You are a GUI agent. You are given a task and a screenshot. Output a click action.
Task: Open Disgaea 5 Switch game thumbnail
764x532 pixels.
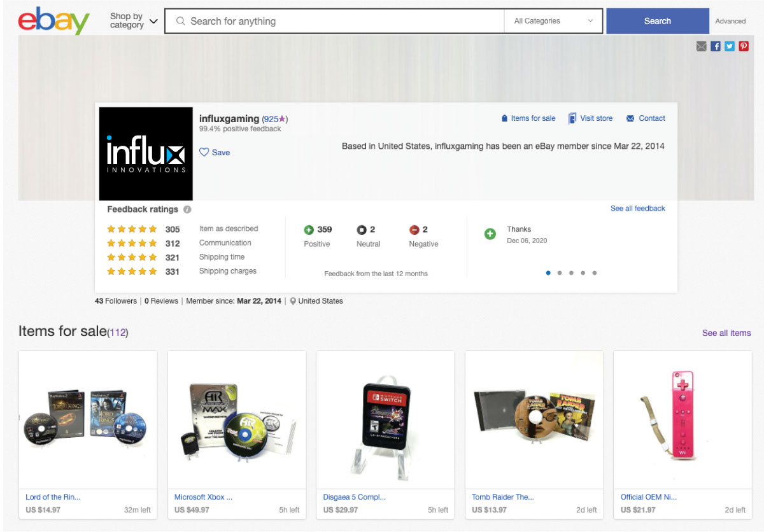(x=385, y=419)
